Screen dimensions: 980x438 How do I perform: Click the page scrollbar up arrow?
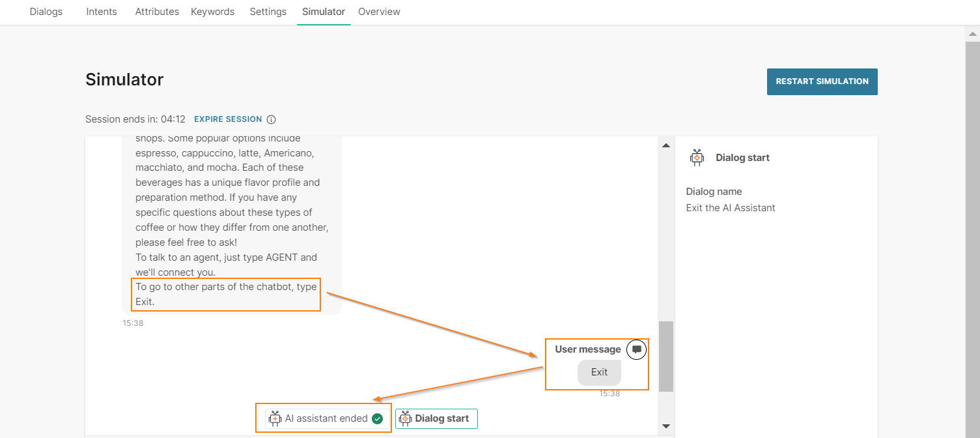pyautogui.click(x=972, y=33)
